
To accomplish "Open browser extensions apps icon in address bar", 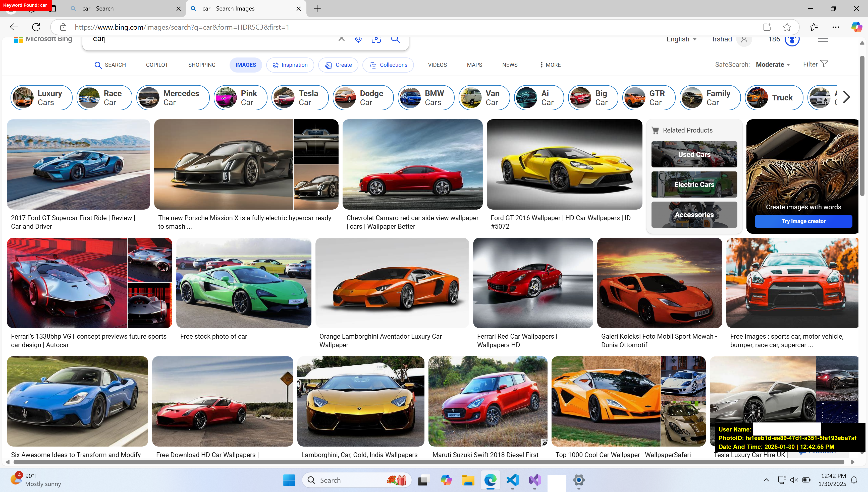I will (x=767, y=27).
